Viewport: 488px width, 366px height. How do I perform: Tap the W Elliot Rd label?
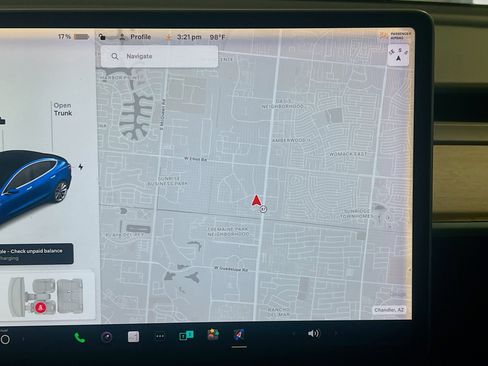pyautogui.click(x=195, y=159)
